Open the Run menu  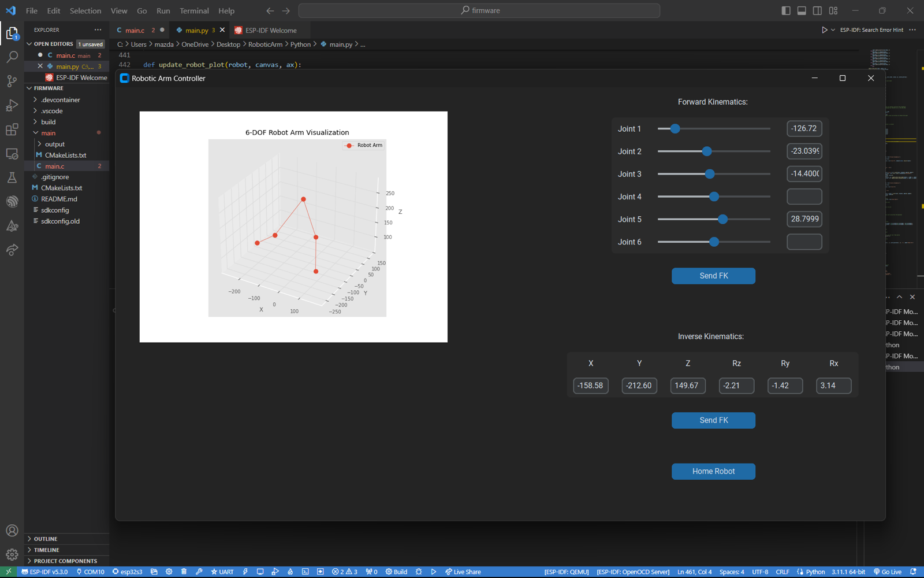point(163,10)
